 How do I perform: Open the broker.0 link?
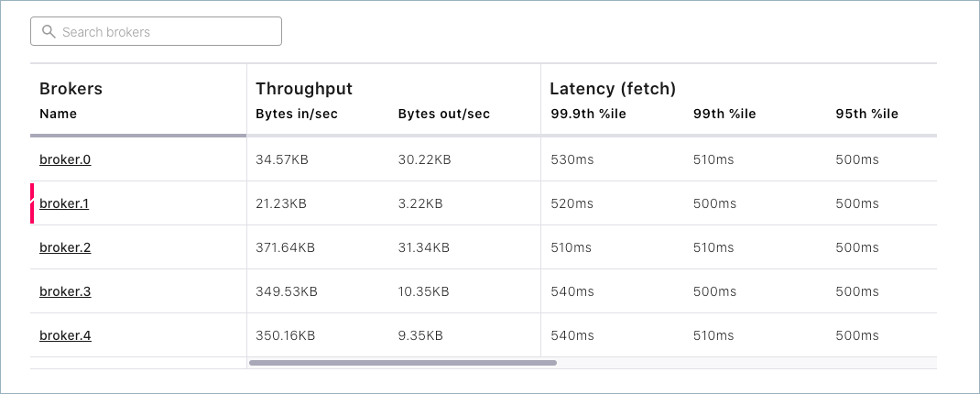65,159
